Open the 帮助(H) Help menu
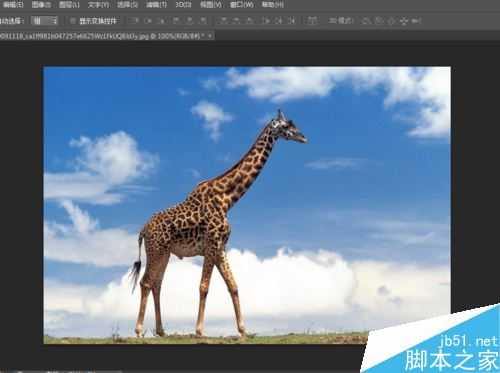Viewport: 500px width, 373px height. [272, 5]
